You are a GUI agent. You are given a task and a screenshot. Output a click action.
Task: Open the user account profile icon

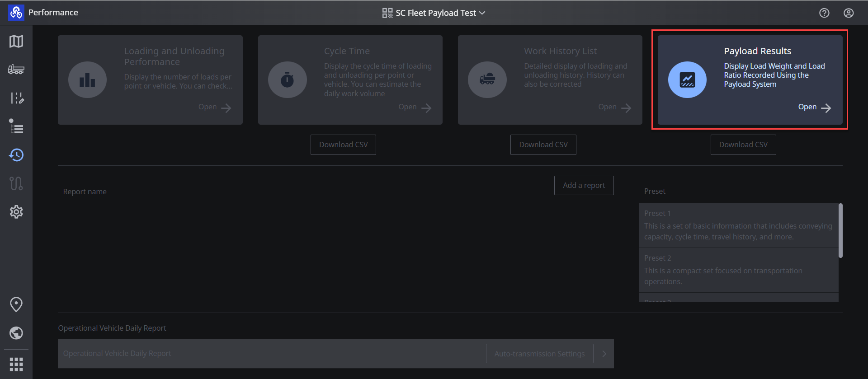point(849,13)
